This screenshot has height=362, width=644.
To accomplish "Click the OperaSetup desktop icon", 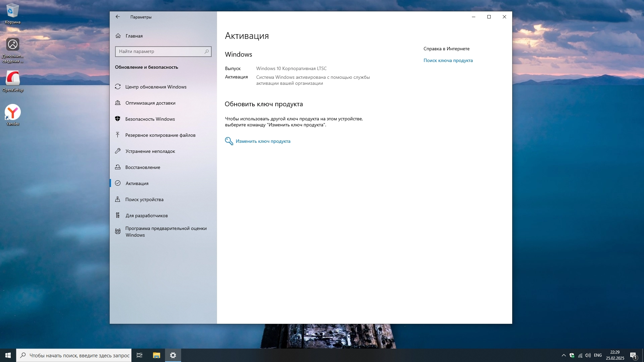I will tap(12, 79).
